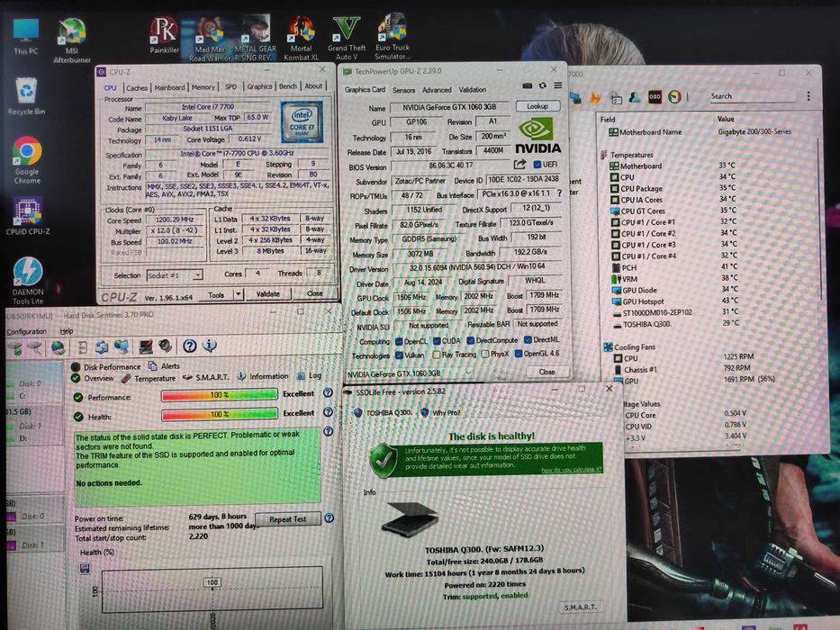
Task: Toggle Ray Tracing checkbox in GPU-Z
Action: pyautogui.click(x=437, y=355)
